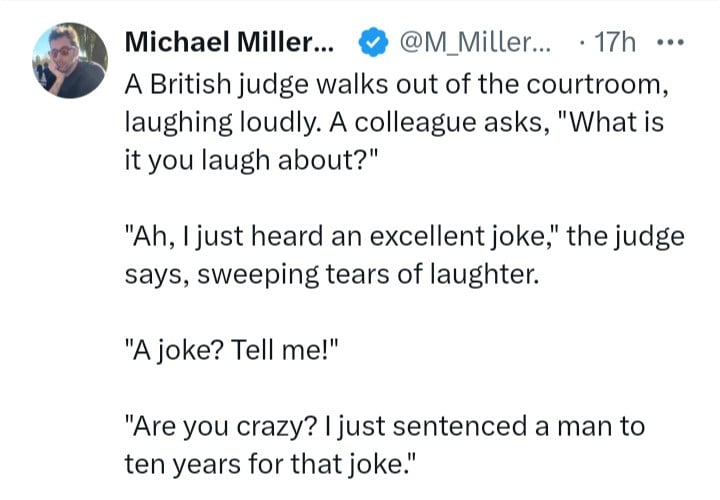The height and width of the screenshot is (500, 720).
Task: Click the question "Are you crazy?"
Action: point(220,427)
